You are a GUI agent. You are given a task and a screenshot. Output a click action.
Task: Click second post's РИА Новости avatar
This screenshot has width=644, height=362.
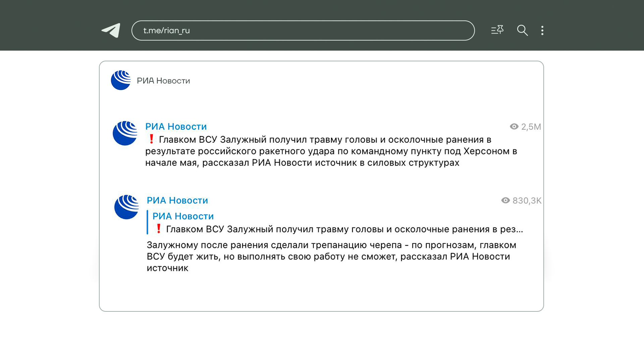click(x=126, y=207)
